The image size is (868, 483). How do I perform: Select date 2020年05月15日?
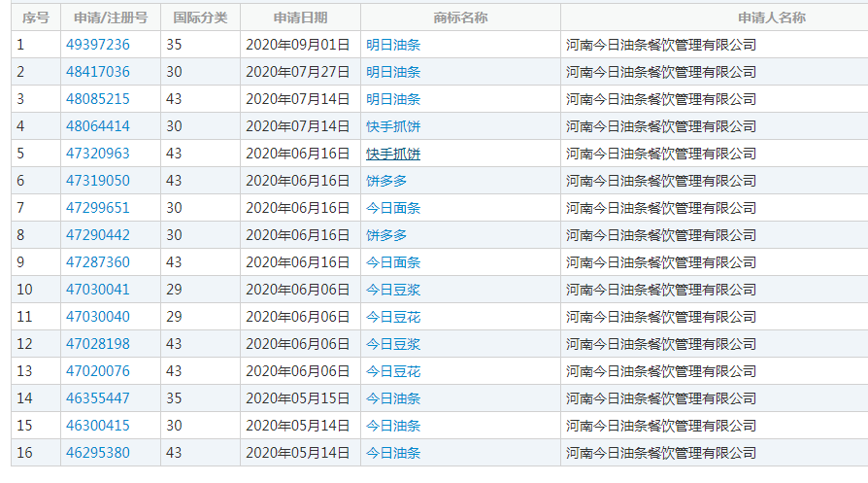click(298, 397)
